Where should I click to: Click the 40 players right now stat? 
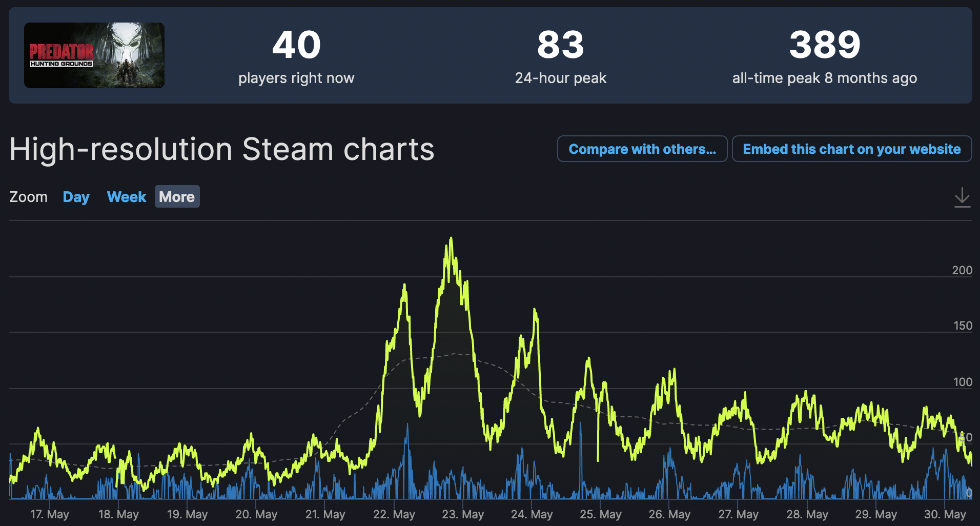click(296, 56)
